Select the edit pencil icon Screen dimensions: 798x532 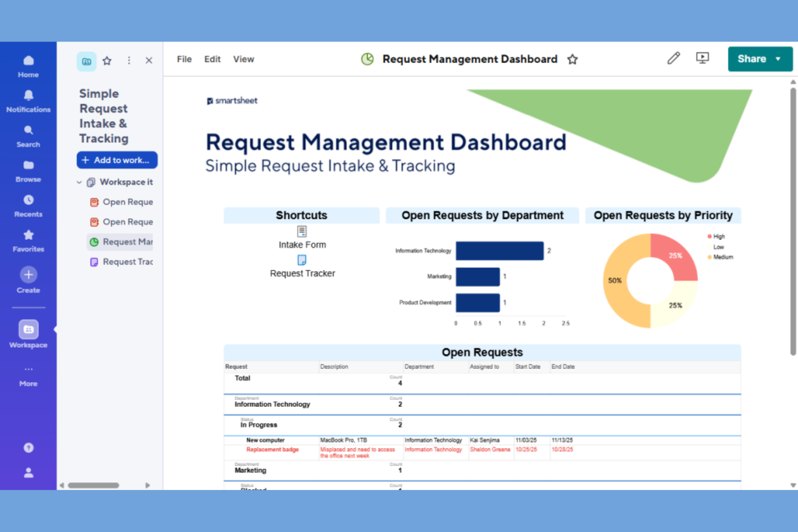pos(673,58)
